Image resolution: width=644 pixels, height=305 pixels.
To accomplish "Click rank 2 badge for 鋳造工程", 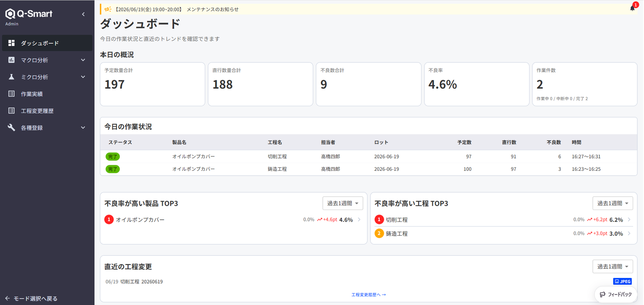I will pyautogui.click(x=379, y=234).
